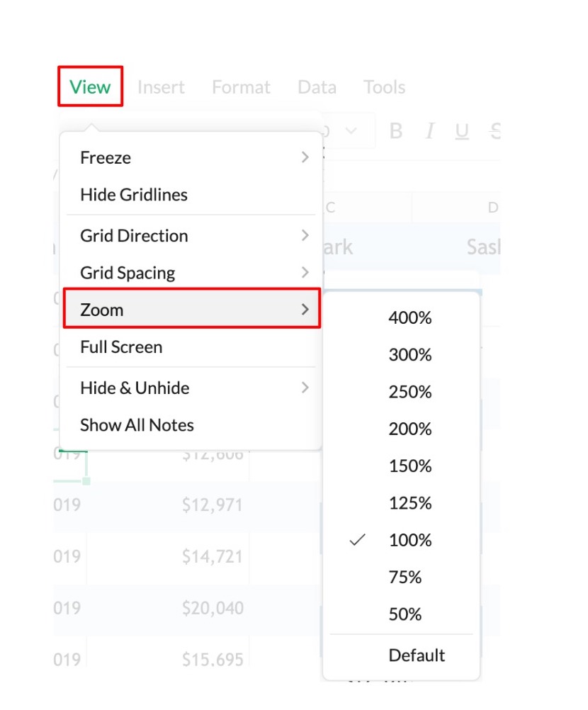Hide Gridlines from the View menu

[x=134, y=194]
